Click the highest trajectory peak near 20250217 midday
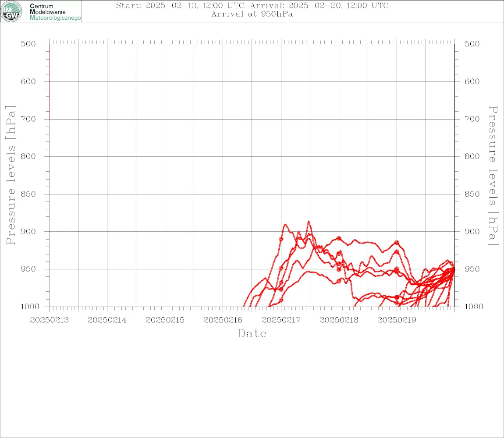Screen dimensions: 504x438 pyautogui.click(x=309, y=222)
